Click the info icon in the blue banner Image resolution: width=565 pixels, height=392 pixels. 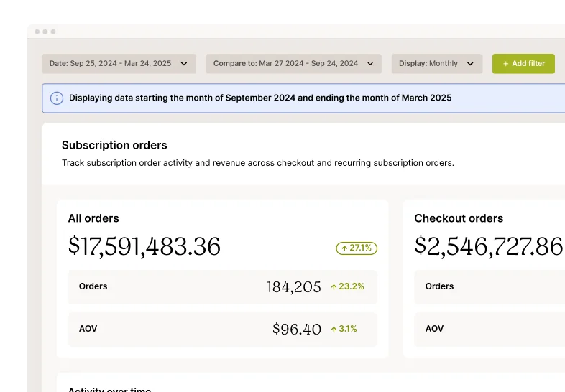57,98
